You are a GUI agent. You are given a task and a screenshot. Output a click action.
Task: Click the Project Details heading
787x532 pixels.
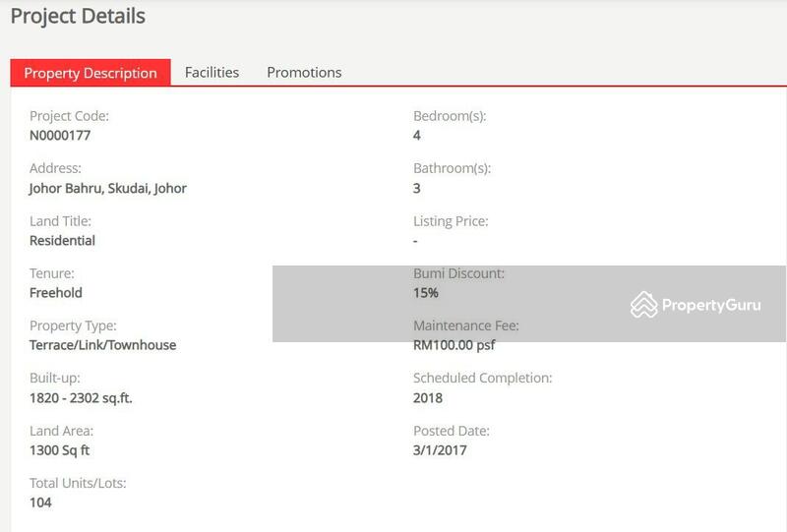point(78,17)
